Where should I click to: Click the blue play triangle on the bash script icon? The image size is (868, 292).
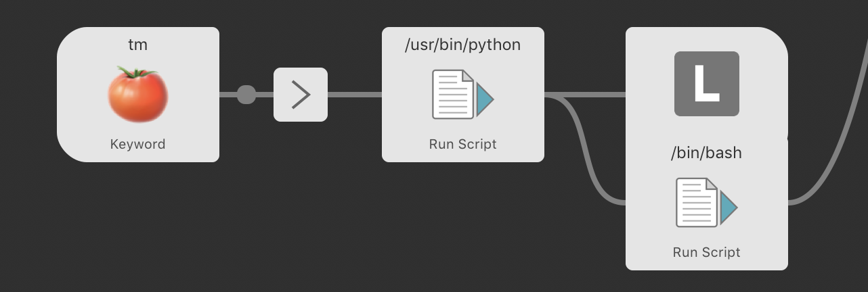pyautogui.click(x=729, y=208)
